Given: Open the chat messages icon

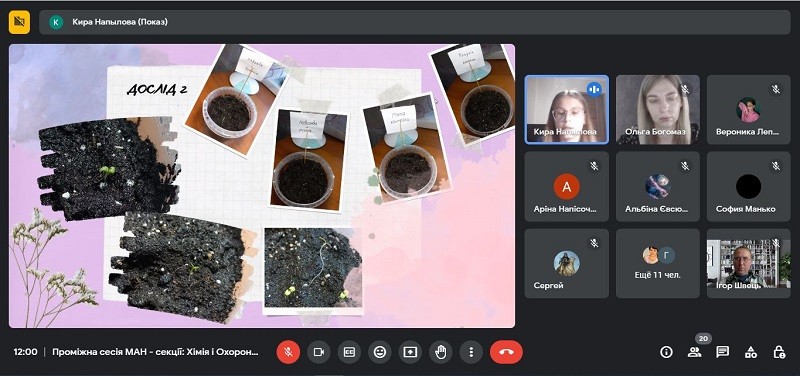Looking at the screenshot, I should 722,352.
